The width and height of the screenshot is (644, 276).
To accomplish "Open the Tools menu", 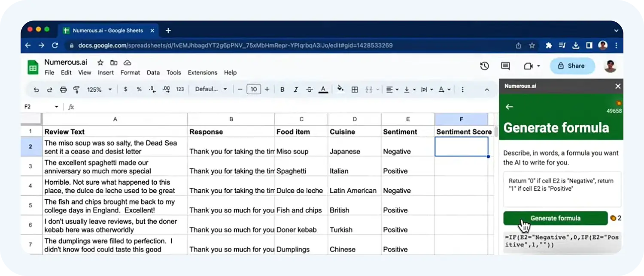I will tap(173, 72).
